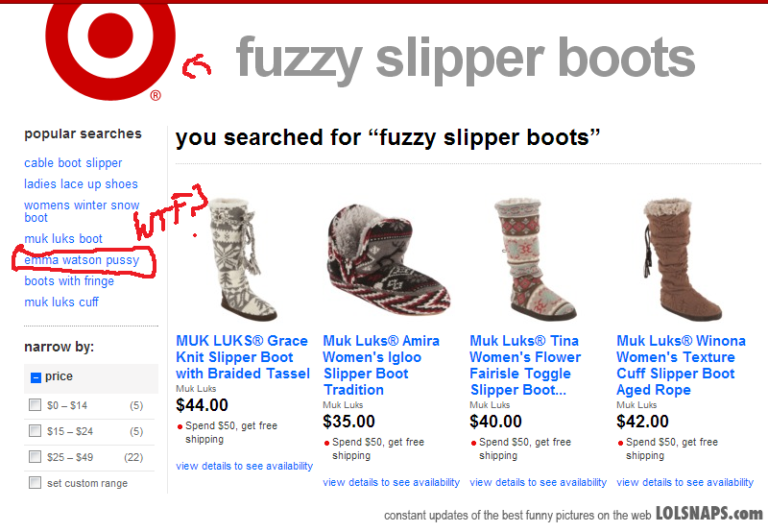Open Muk Luks Winona Texture Cuff title
This screenshot has width=768, height=532.
681,365
